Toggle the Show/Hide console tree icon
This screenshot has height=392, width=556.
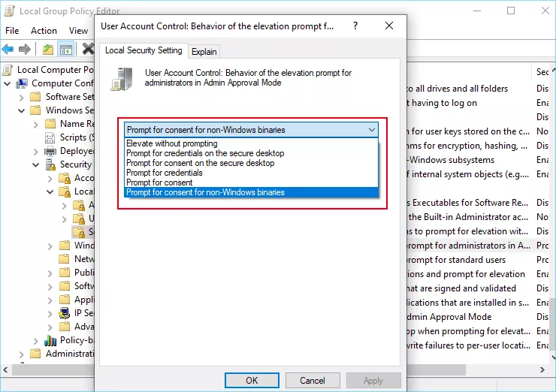[x=66, y=50]
